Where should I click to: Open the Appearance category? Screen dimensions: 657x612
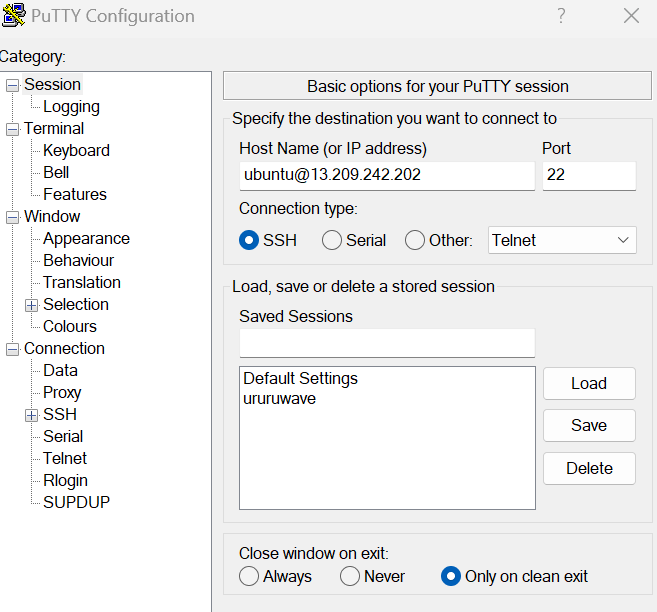(x=86, y=239)
